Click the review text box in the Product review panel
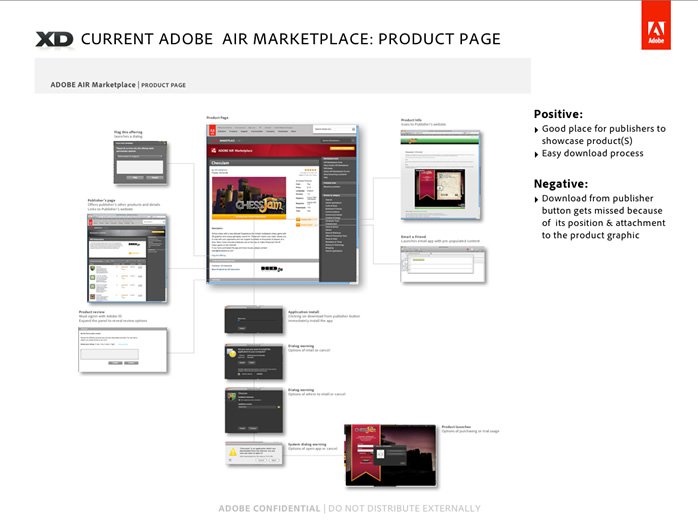Screen dimensions: 698x525 (x=110, y=354)
